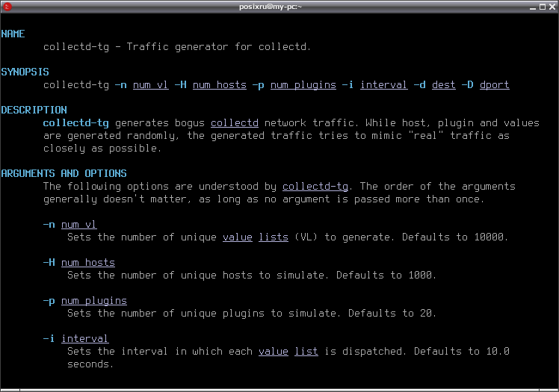
Task: Click the option name num_vl under -n
Action: 78,225
